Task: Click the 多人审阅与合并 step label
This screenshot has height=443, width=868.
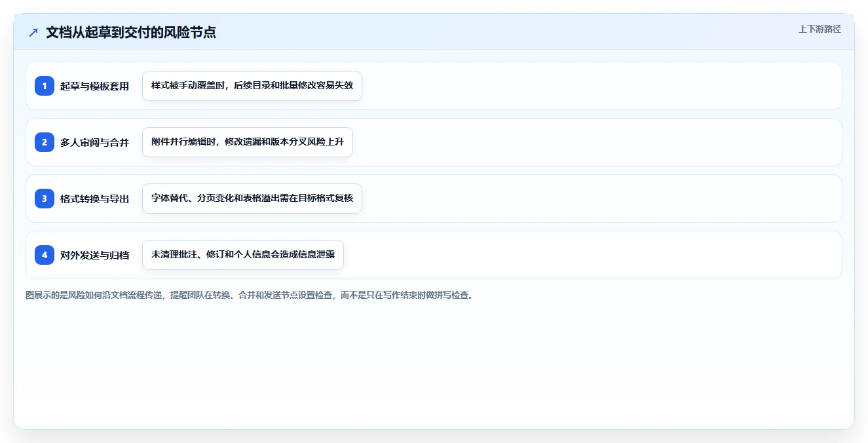Action: 94,142
